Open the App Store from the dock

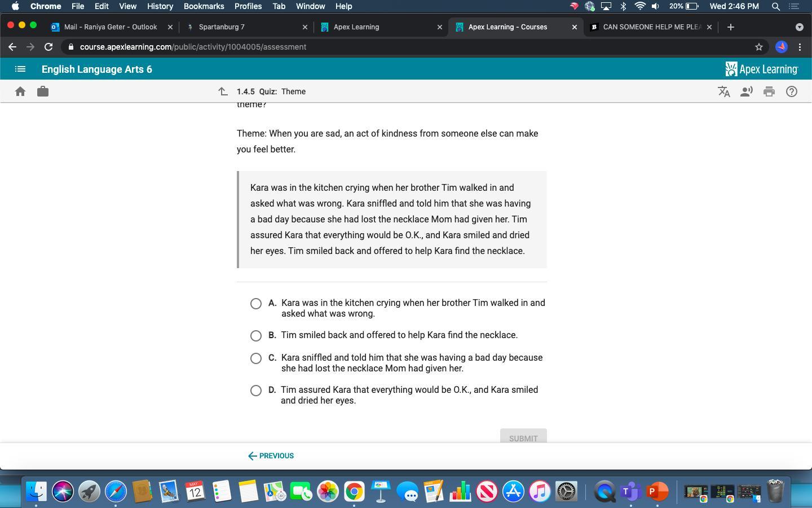point(513,492)
